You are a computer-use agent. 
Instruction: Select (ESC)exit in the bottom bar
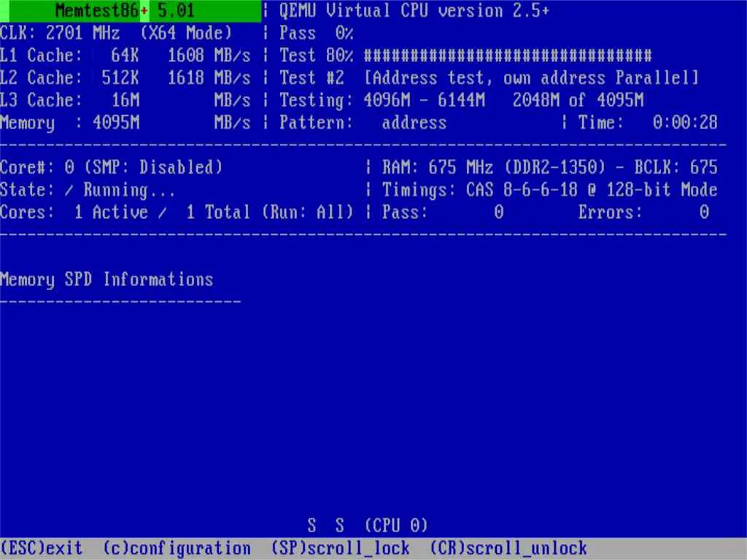42,548
